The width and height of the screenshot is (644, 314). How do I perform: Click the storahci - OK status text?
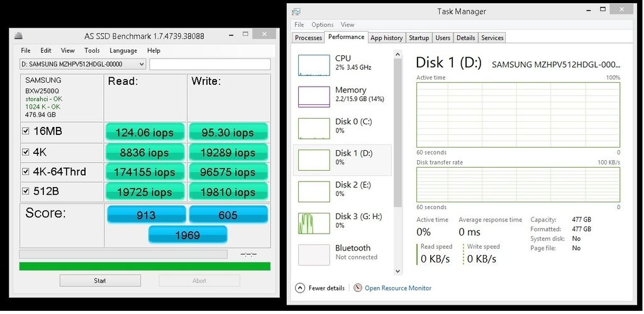(43, 99)
